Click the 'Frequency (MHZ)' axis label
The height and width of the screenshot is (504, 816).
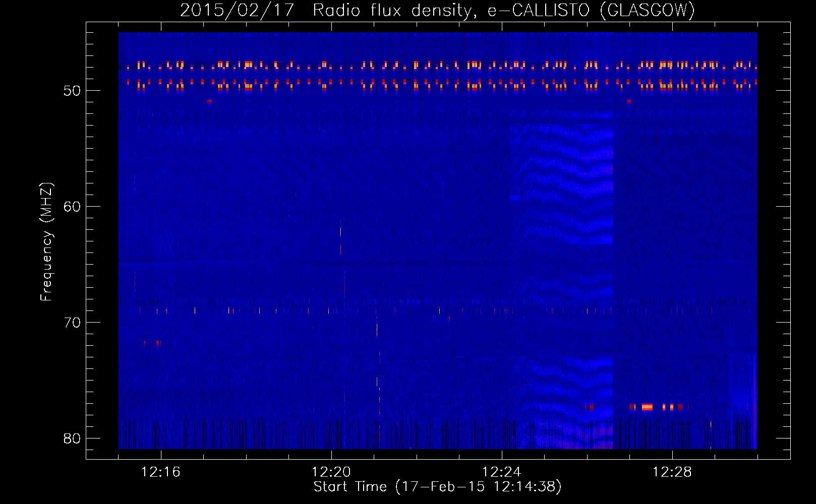coord(46,242)
